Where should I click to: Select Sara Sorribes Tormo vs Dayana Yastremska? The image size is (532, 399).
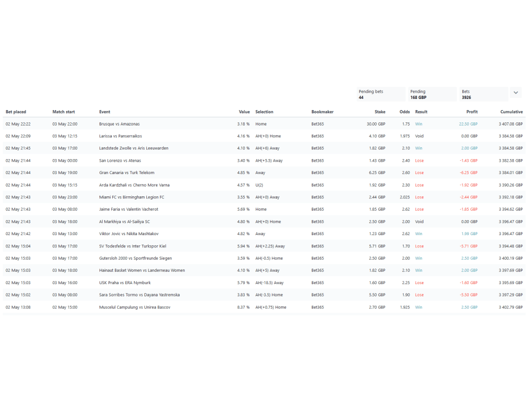click(x=139, y=295)
